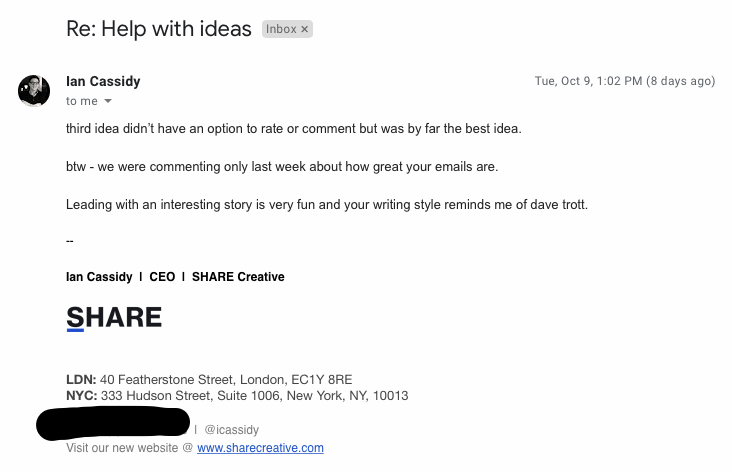Remove the Inbox label with its x
The width and height of the screenshot is (732, 472).
304,29
